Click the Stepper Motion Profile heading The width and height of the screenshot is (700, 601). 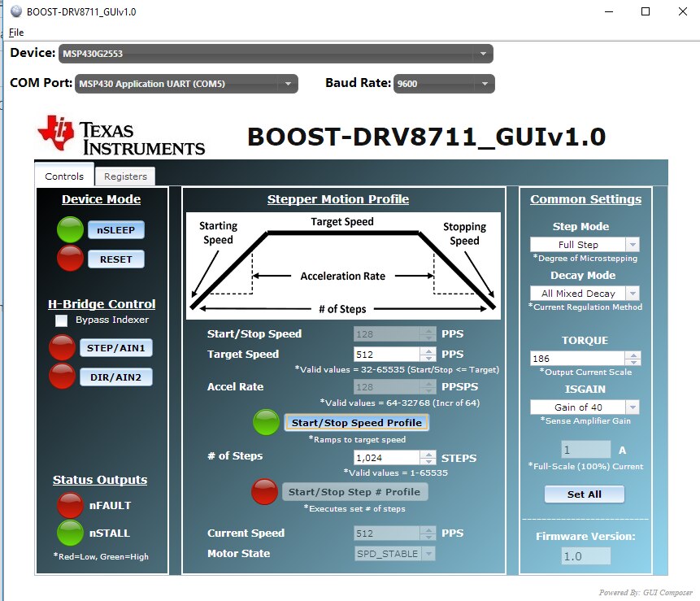point(338,199)
